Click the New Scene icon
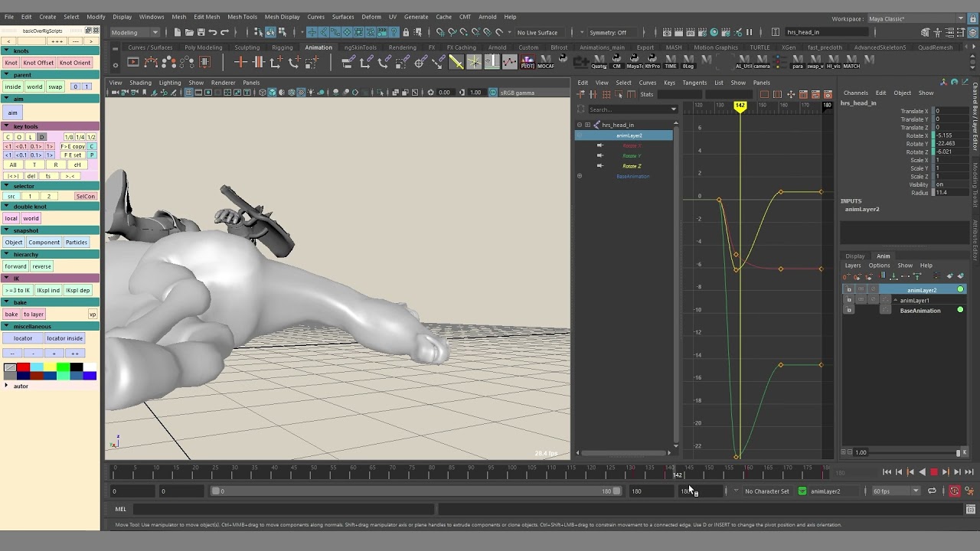Screen dimensions: 980x551 point(177,32)
